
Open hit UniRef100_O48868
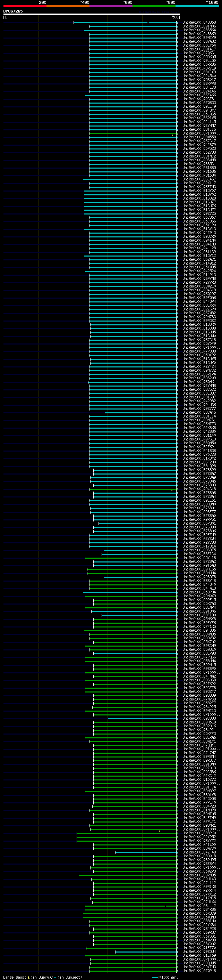[x=199, y=23]
